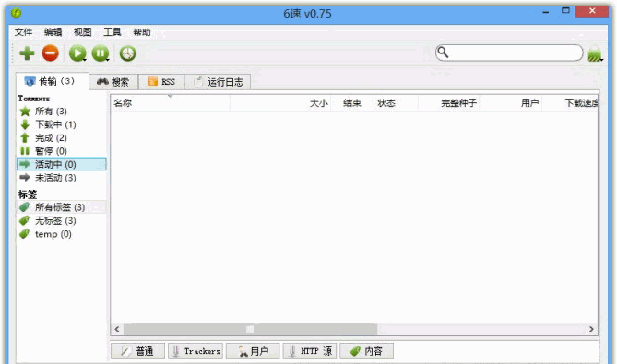The image size is (617, 364).
Task: Open the 普通 bottom tab
Action: [137, 351]
